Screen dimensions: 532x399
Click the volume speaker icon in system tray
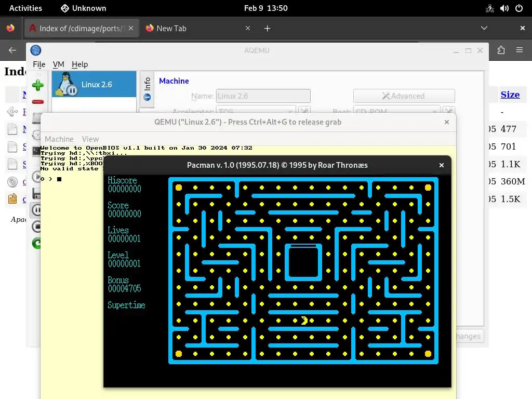pos(504,8)
